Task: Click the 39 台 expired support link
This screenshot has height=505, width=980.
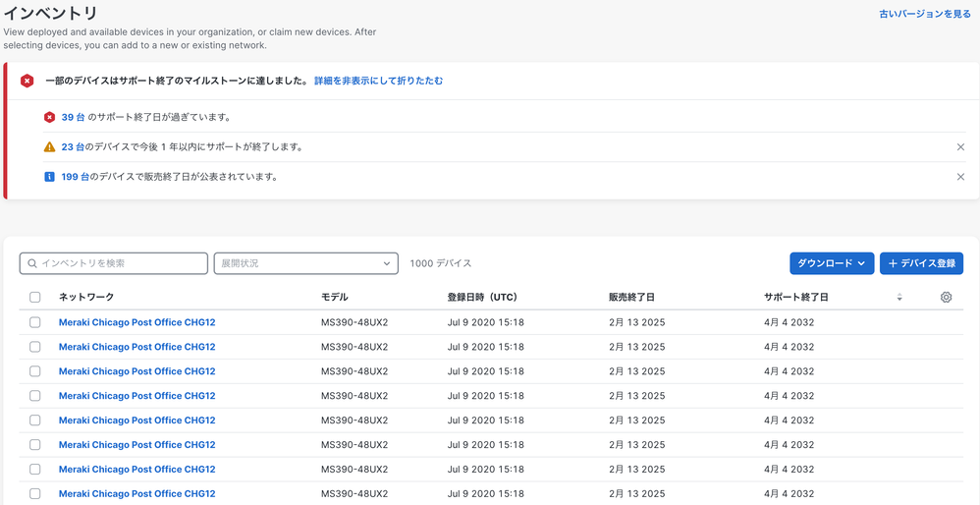Action: click(73, 117)
